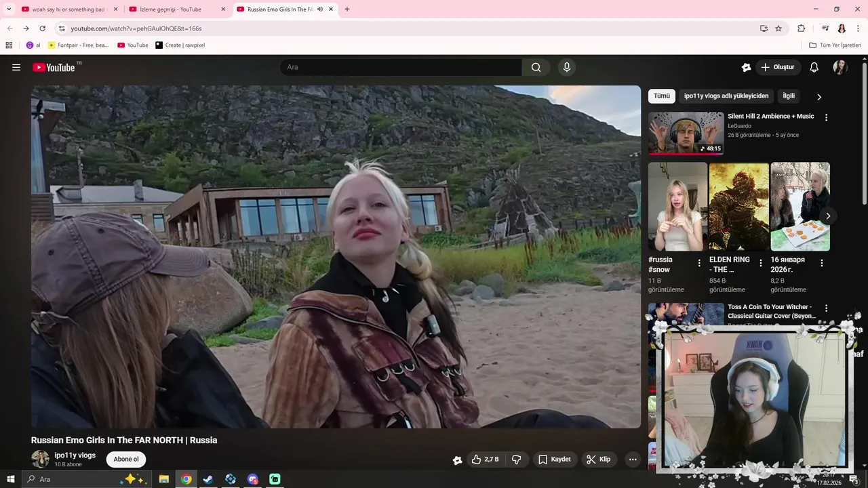The image size is (868, 488).
Task: Click the Oluştur create button
Action: 778,67
